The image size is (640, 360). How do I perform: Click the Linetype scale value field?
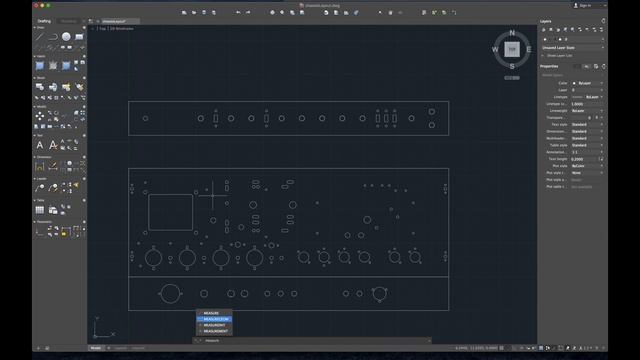pos(587,104)
